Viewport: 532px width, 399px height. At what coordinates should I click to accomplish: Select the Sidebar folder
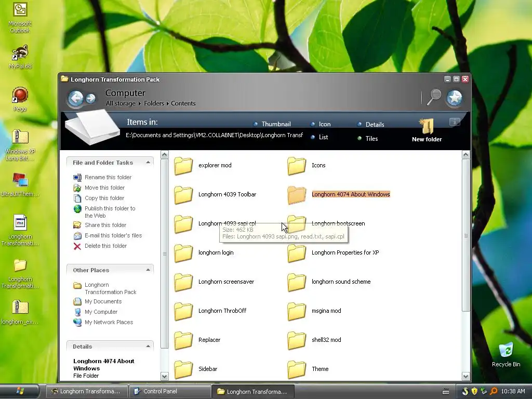click(x=196, y=369)
